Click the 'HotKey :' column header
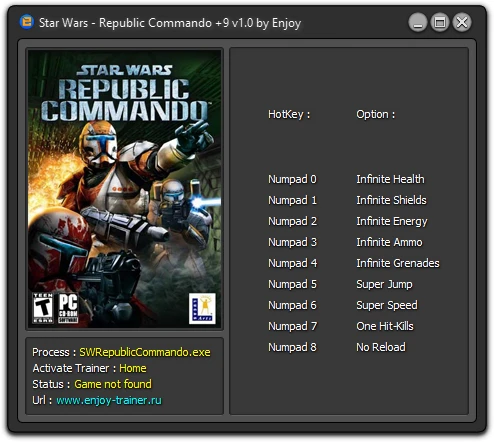The image size is (494, 442). [289, 114]
